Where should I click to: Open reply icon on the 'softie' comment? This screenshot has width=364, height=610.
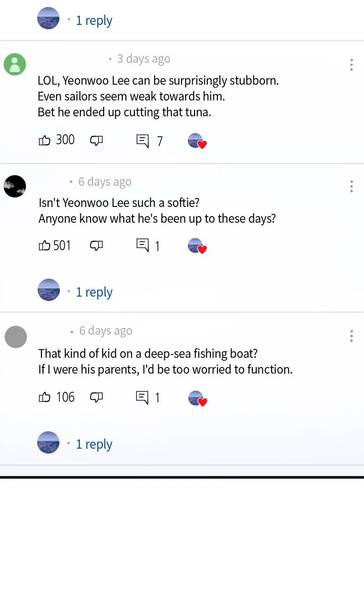click(143, 246)
